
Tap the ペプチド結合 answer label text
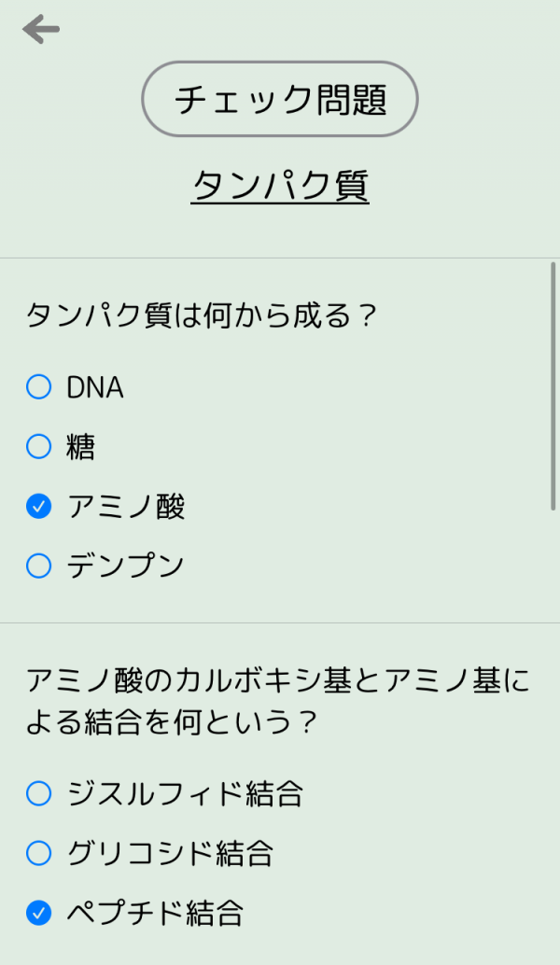tap(155, 913)
